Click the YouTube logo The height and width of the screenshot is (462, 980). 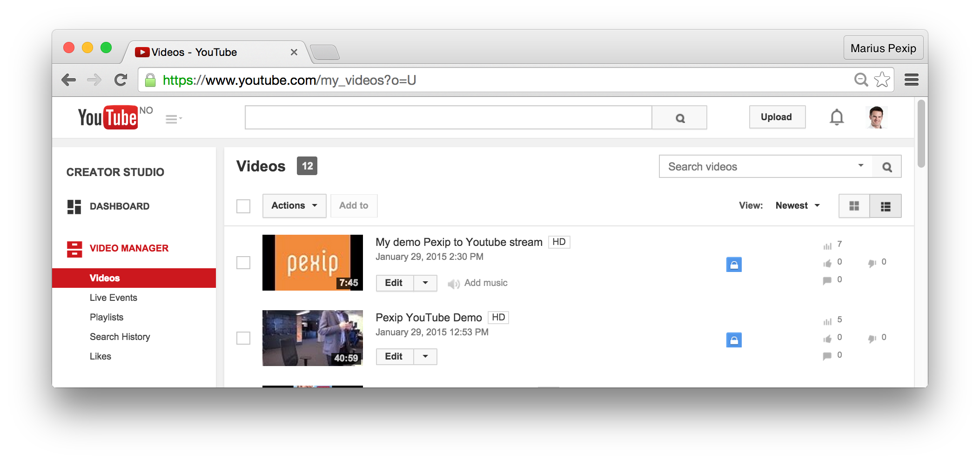tap(108, 117)
